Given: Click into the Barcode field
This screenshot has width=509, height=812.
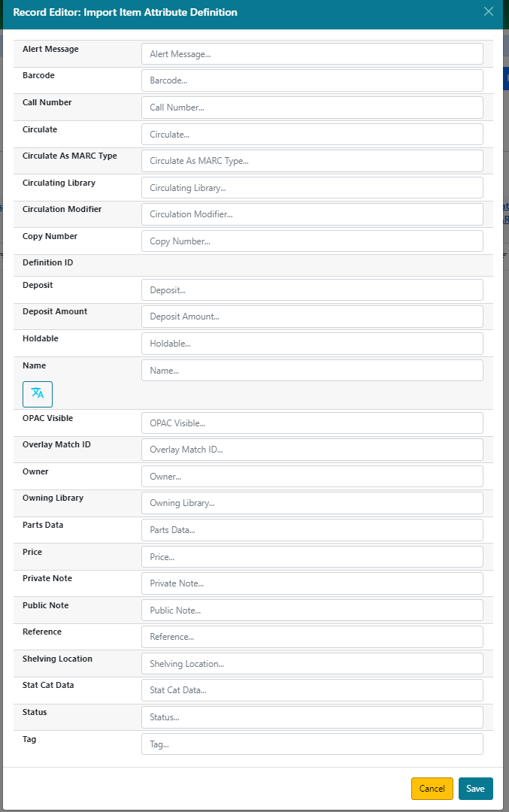Looking at the screenshot, I should point(312,80).
